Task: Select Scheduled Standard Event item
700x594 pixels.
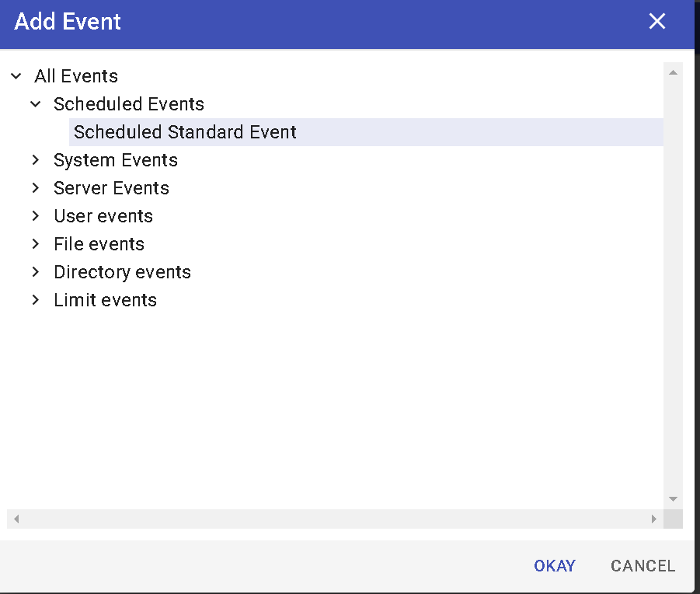Action: pos(185,132)
